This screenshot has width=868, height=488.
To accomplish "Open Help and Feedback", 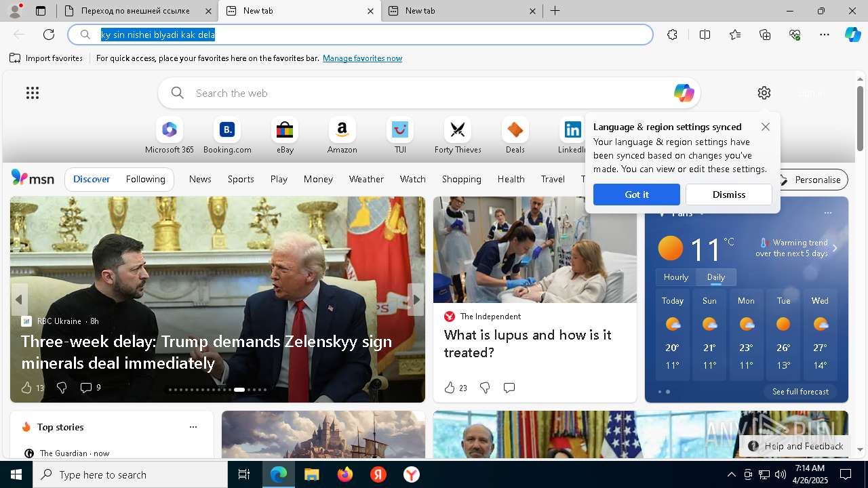I will (x=796, y=446).
